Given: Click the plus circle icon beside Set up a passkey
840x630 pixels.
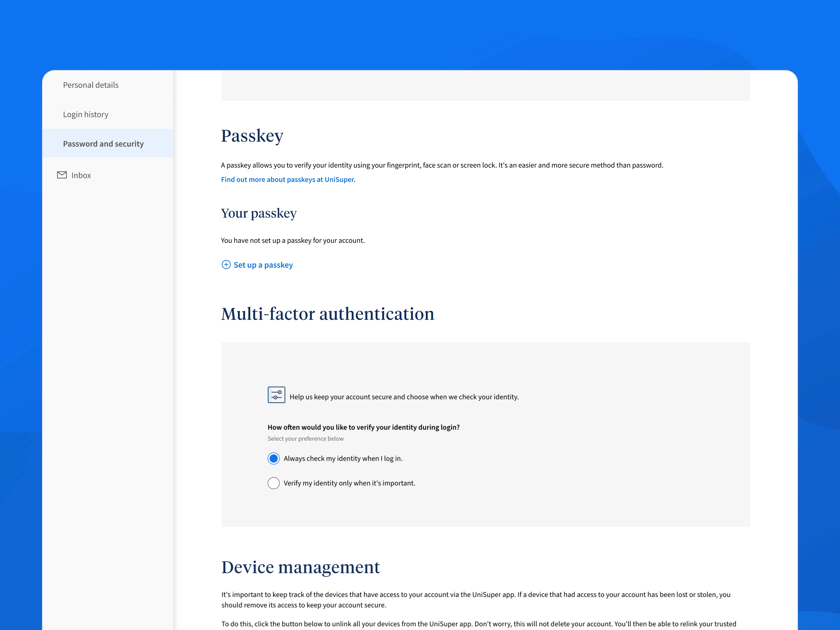Looking at the screenshot, I should (x=226, y=265).
